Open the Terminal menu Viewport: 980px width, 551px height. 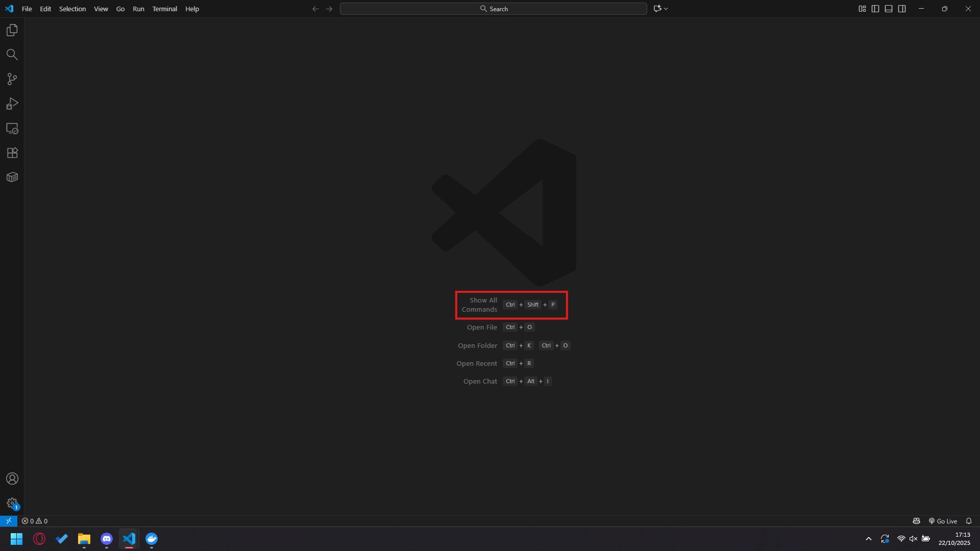click(x=164, y=9)
